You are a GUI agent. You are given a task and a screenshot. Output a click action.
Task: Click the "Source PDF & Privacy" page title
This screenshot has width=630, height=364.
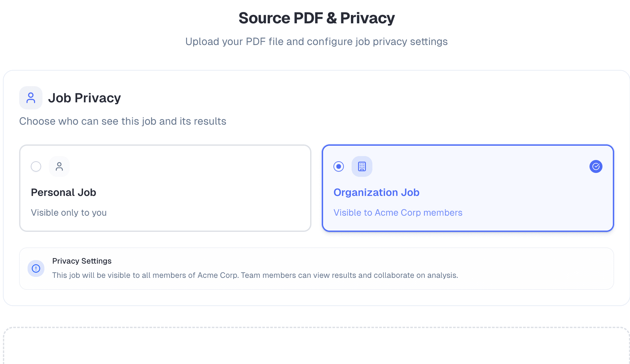(316, 18)
